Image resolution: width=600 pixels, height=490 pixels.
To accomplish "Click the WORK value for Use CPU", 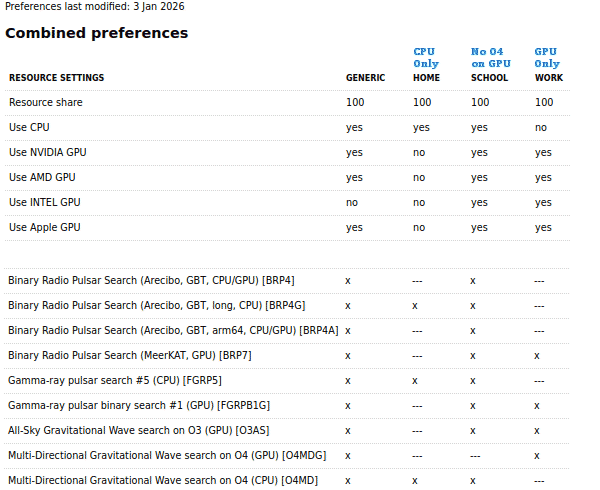I will tap(541, 128).
